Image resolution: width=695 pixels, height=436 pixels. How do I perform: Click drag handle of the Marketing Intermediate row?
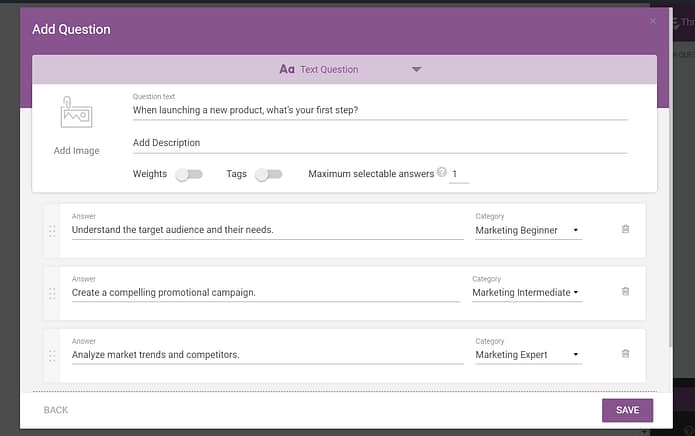(52, 293)
